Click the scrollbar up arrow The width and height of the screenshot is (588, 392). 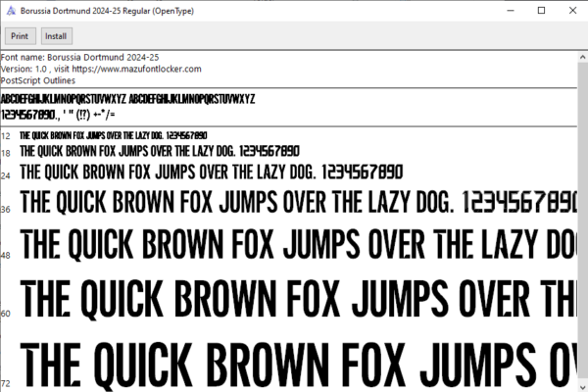(x=582, y=58)
